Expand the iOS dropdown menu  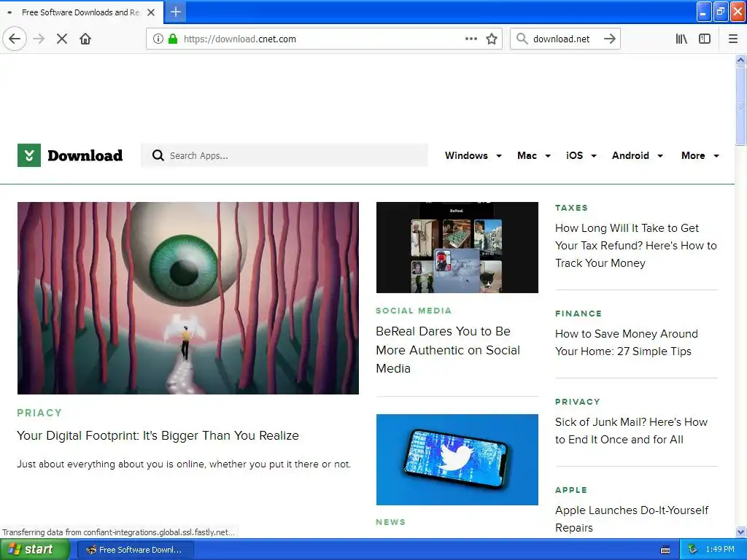(x=581, y=155)
